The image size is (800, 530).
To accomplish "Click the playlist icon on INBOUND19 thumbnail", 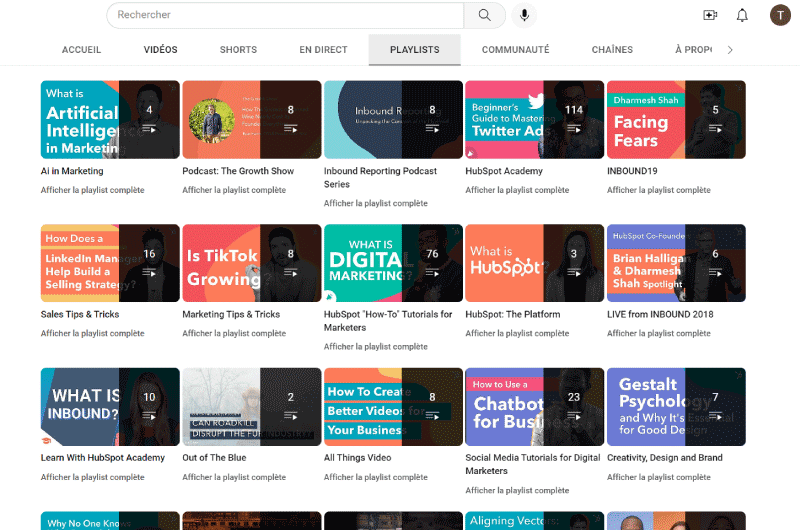I will (x=715, y=129).
